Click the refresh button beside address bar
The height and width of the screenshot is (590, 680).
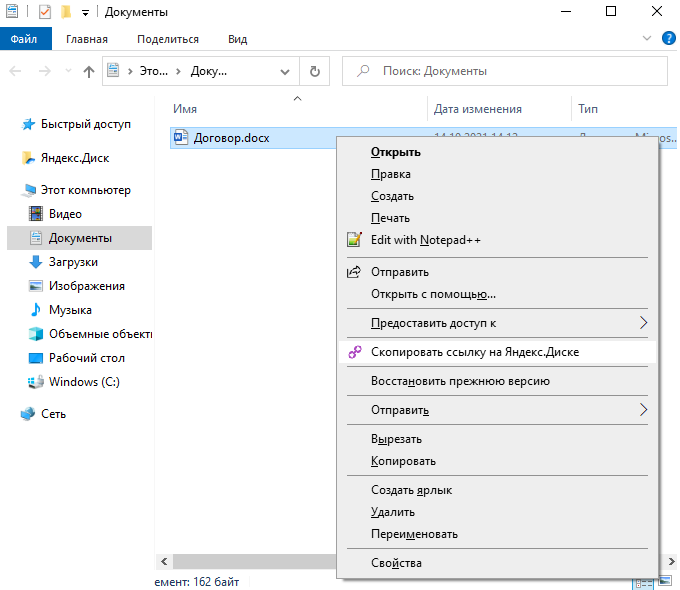click(x=314, y=71)
